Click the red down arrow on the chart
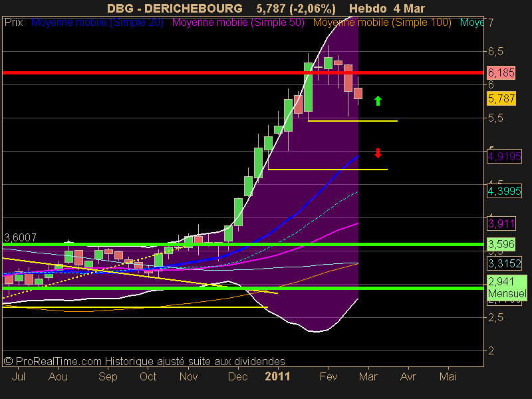 pyautogui.click(x=378, y=154)
